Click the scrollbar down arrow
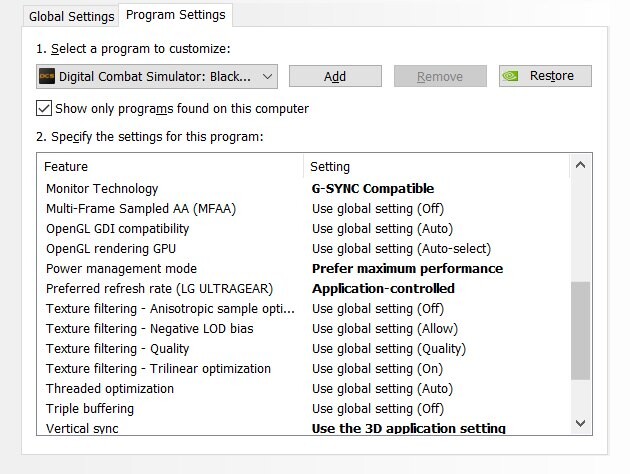This screenshot has width=630, height=474. [x=580, y=423]
